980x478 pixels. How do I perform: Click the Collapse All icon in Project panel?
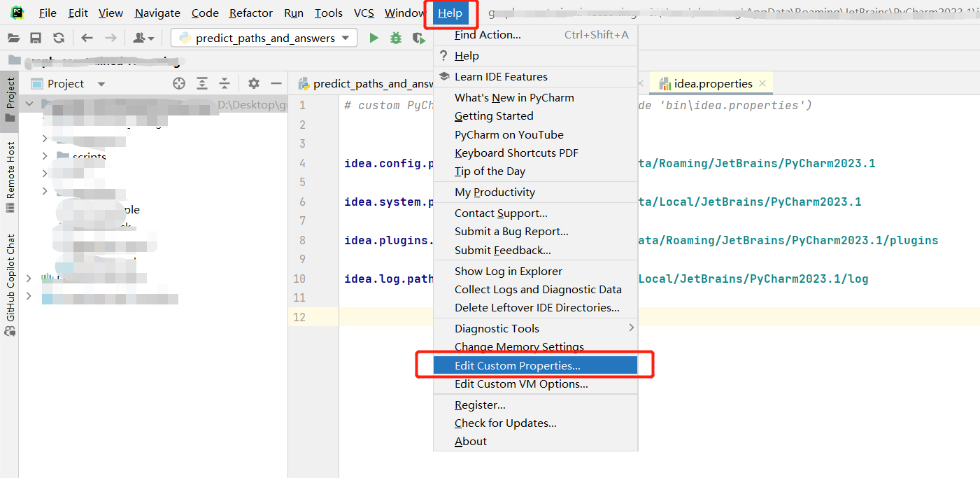[x=225, y=83]
